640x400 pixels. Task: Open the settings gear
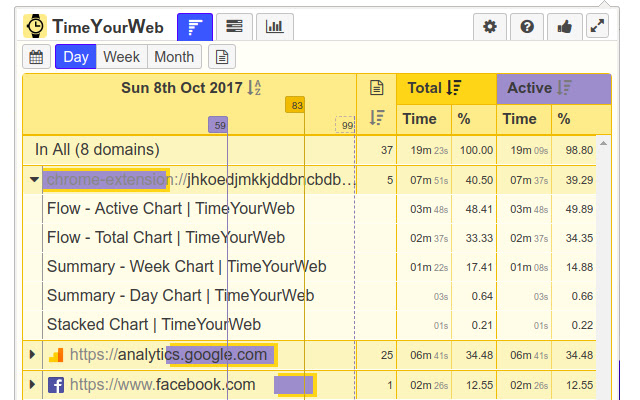coord(489,27)
